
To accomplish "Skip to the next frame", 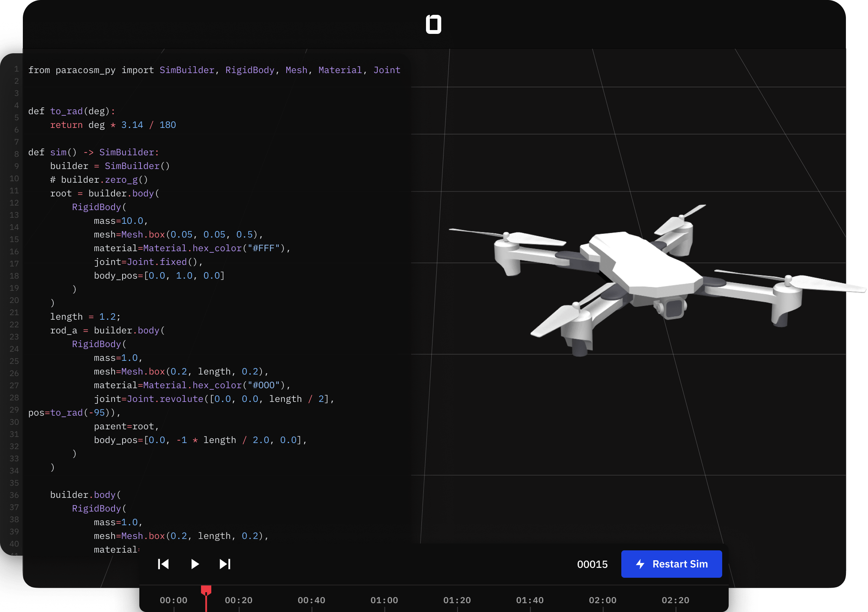I will click(x=225, y=564).
